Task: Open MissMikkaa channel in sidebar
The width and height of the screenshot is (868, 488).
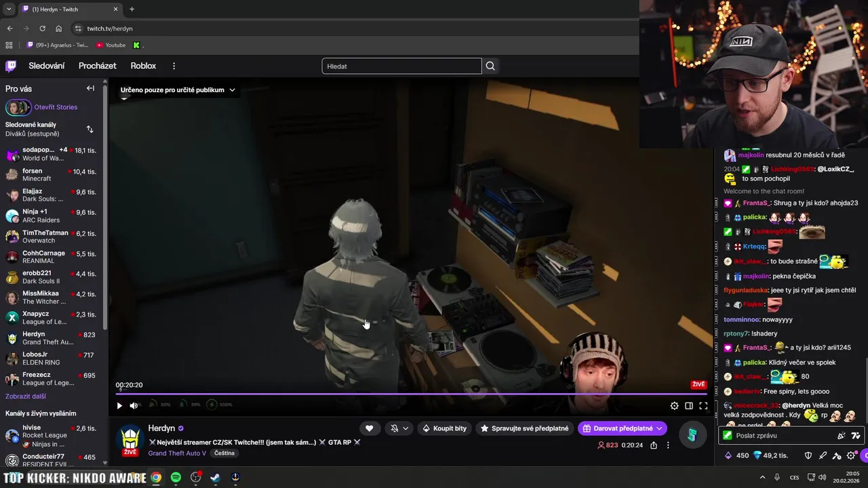Action: coord(51,298)
